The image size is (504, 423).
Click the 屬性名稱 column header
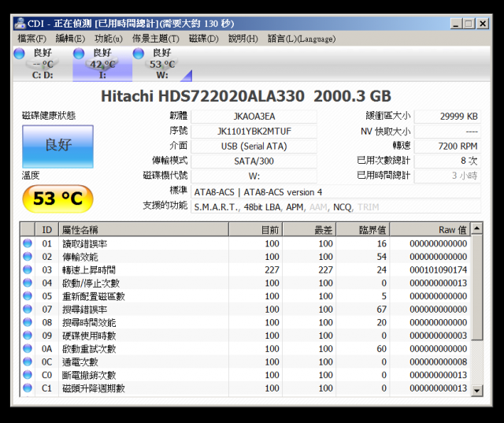pyautogui.click(x=143, y=229)
